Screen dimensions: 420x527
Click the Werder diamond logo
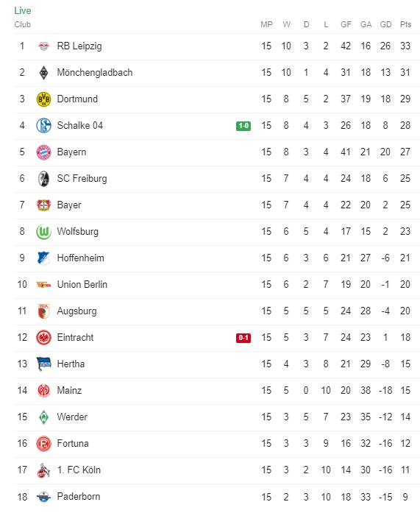(43, 417)
